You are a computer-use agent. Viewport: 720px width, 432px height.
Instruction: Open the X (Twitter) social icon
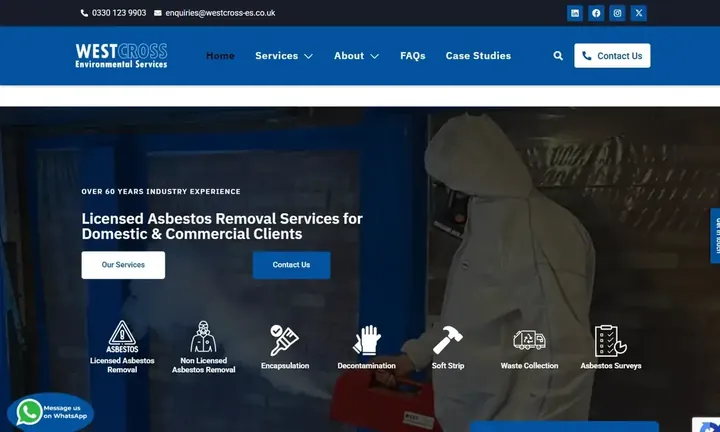[x=639, y=13]
